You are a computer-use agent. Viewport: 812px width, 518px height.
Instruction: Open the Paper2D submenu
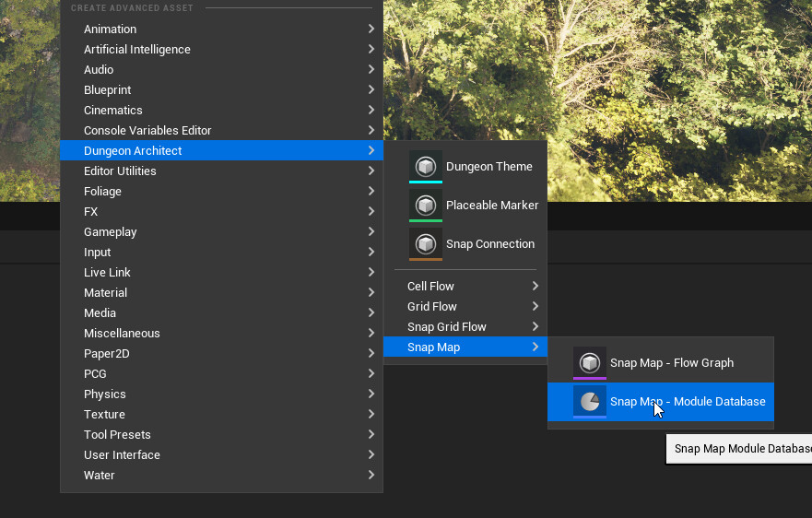point(221,353)
